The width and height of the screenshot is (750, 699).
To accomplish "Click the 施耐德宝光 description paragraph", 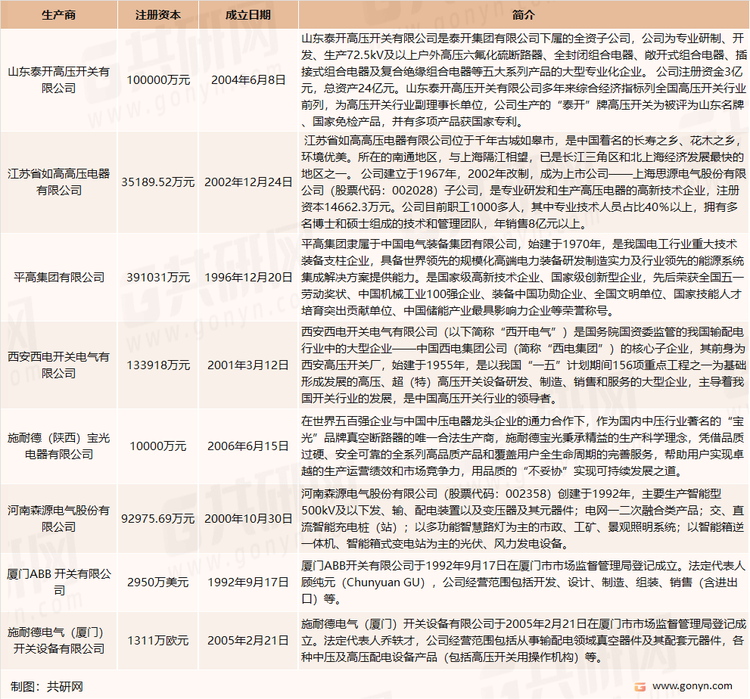I will pos(523,446).
